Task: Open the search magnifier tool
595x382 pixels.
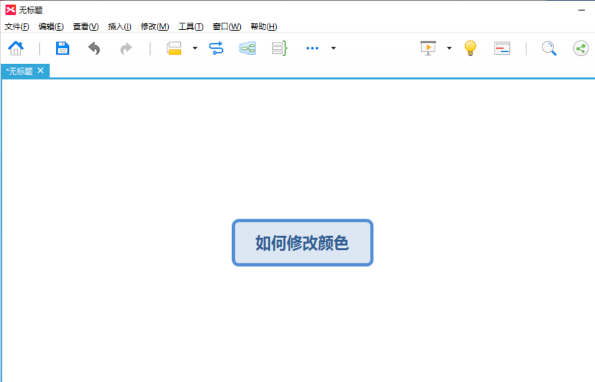Action: [549, 49]
